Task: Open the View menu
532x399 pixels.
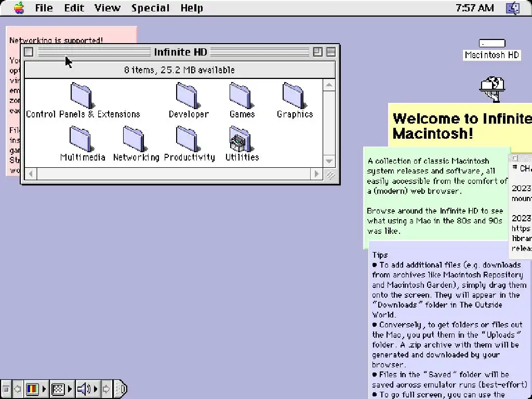Action: (x=107, y=8)
